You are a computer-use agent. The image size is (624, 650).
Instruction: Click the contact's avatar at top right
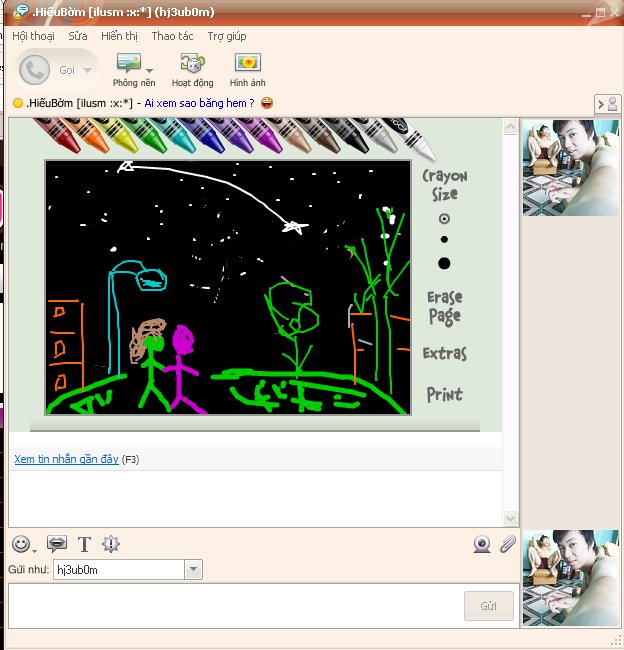[571, 168]
